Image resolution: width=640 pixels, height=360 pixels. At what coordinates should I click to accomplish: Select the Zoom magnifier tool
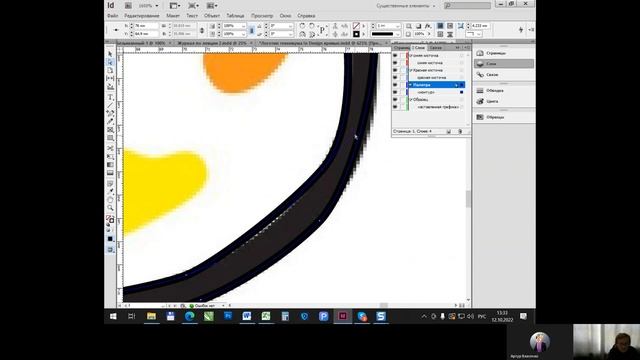pyautogui.click(x=110, y=208)
